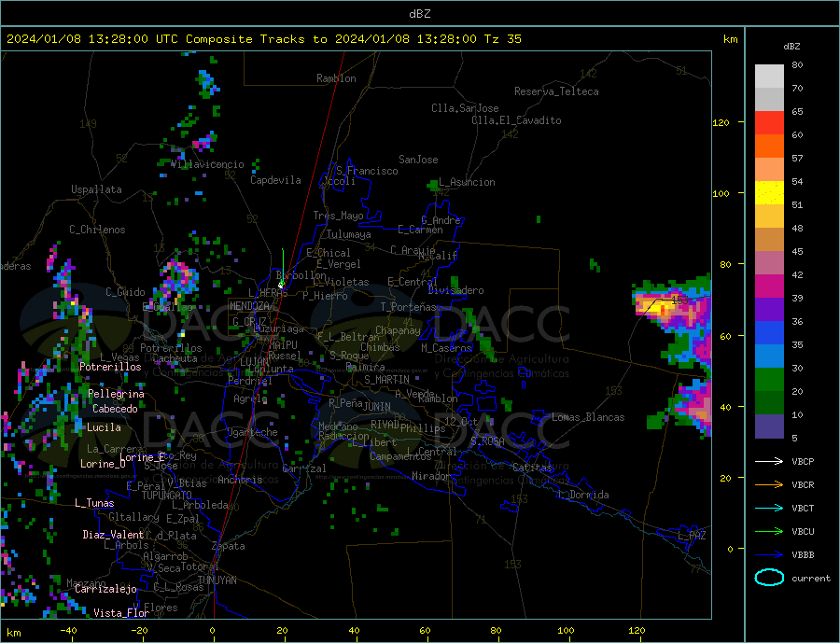
Task: Click the 'Lomas_Blancas' place label
Action: 588,417
